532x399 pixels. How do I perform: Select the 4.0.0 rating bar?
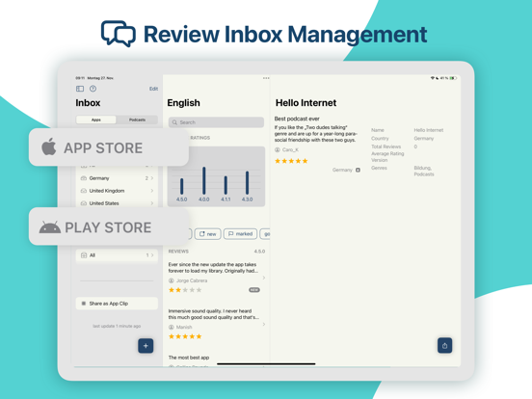[204, 180]
